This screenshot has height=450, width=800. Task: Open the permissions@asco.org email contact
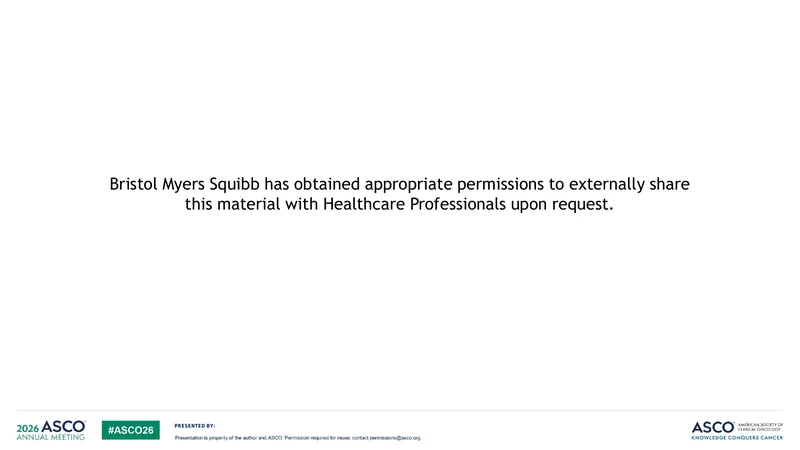[x=395, y=438]
